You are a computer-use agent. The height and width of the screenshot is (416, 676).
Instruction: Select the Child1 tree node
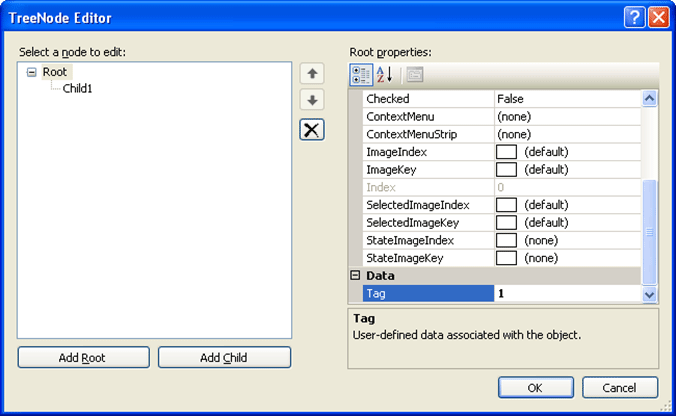[x=78, y=89]
